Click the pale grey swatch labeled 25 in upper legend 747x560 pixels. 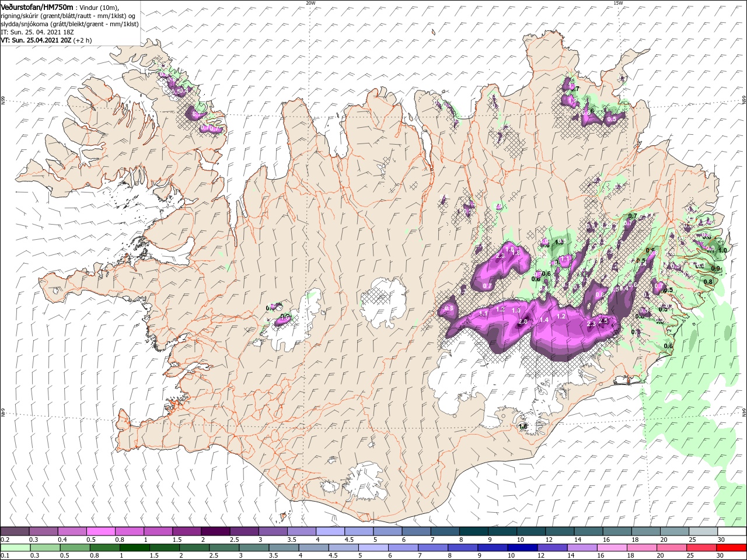tap(702, 531)
